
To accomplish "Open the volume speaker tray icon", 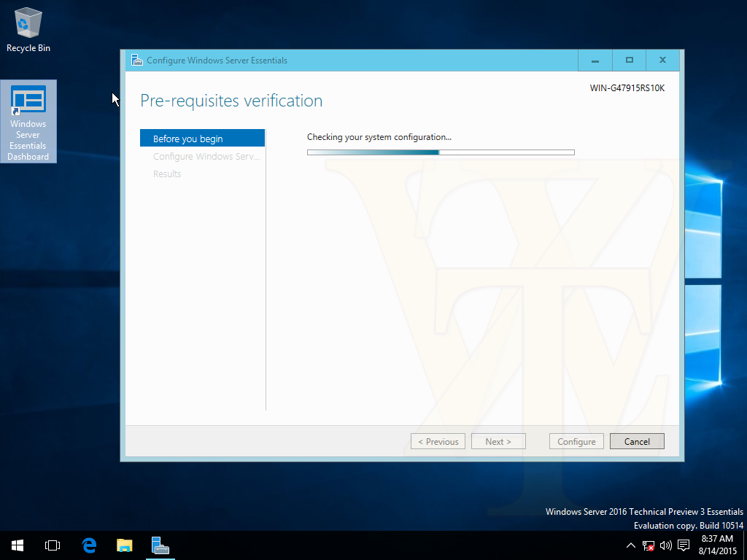I will tap(665, 545).
